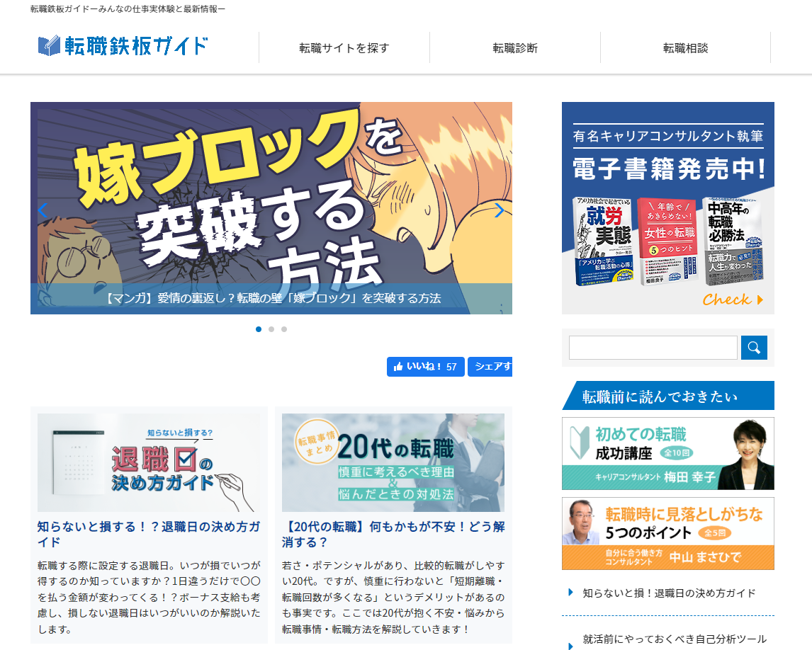Click the magnifying glass search button
Screen dimensions: 812x650
[x=754, y=347]
